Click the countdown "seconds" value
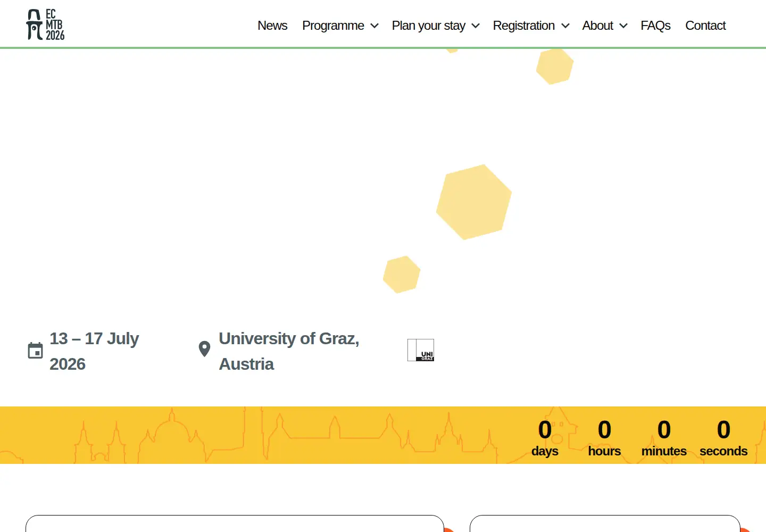Screen dimensions: 766x532 (x=723, y=429)
